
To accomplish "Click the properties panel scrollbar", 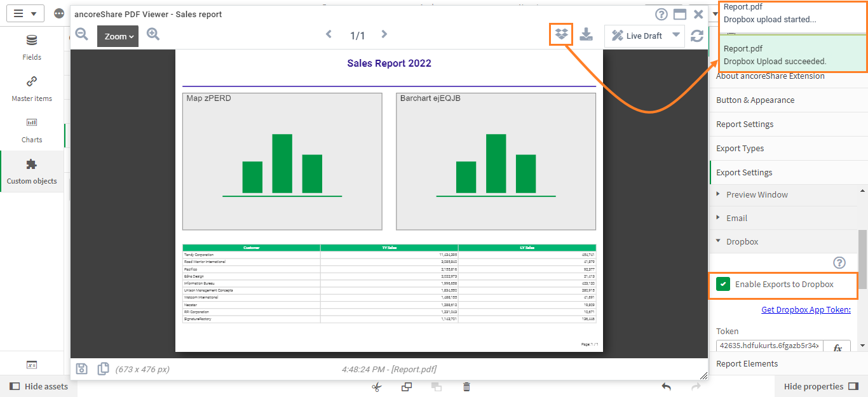I will tap(862, 260).
